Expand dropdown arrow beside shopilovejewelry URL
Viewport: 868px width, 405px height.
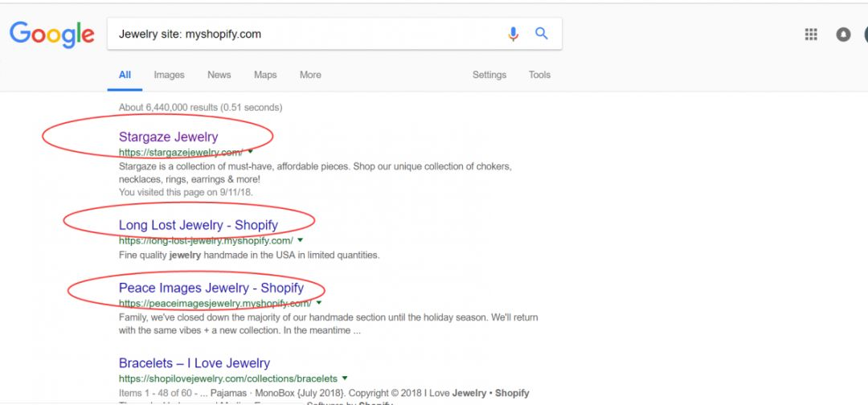click(x=345, y=378)
